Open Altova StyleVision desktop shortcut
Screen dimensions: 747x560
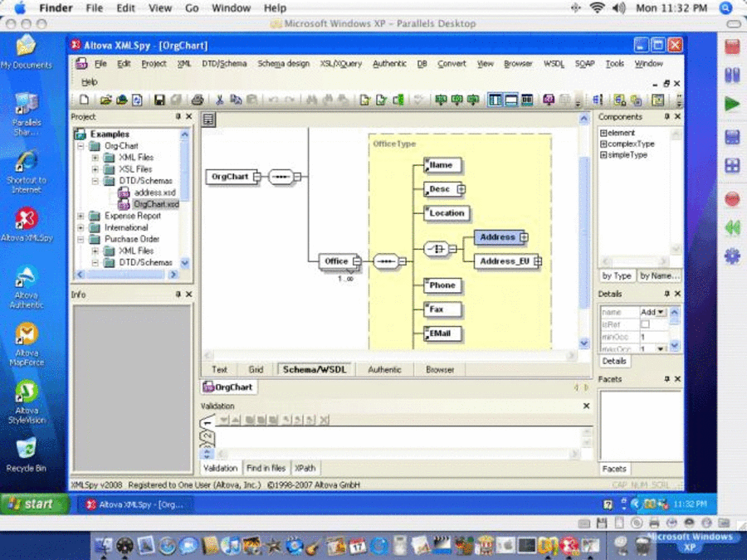point(27,402)
